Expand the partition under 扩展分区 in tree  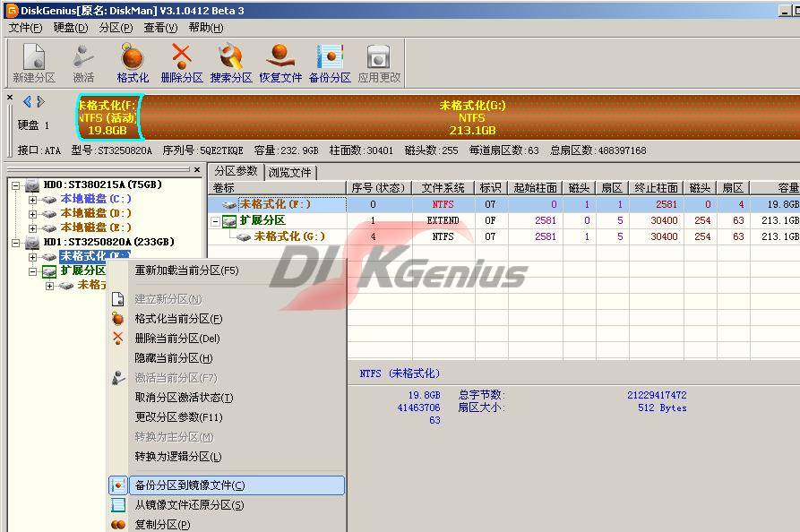[x=49, y=286]
